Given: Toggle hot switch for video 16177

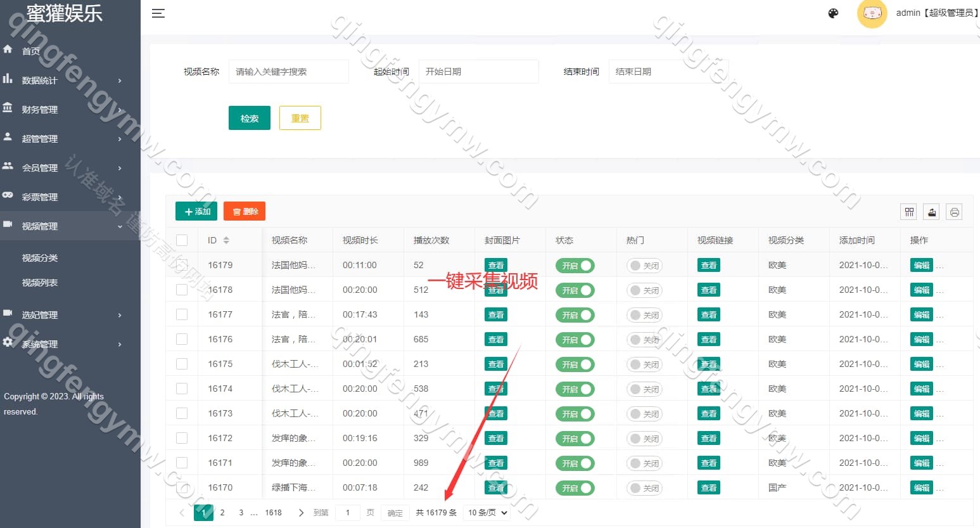Looking at the screenshot, I should [644, 315].
